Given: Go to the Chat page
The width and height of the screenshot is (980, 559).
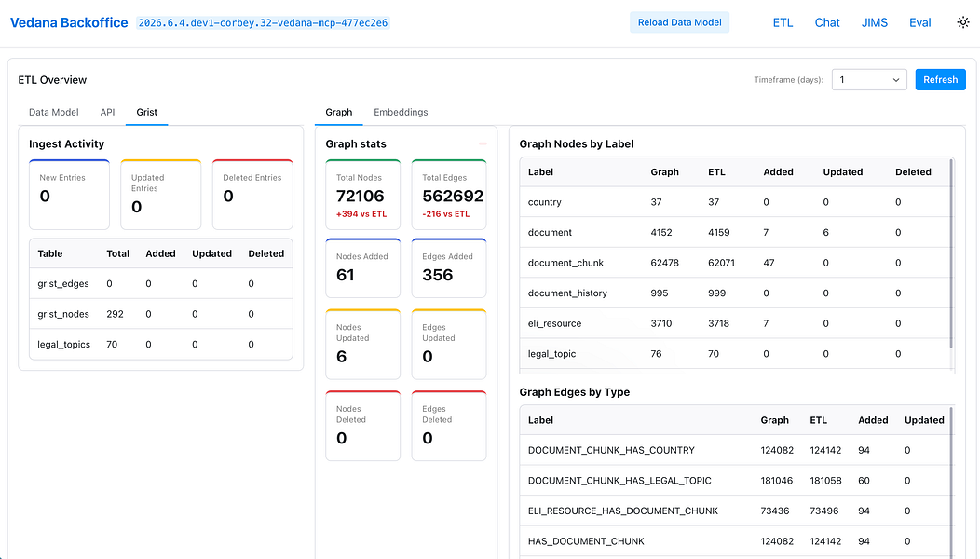Looking at the screenshot, I should click(827, 22).
